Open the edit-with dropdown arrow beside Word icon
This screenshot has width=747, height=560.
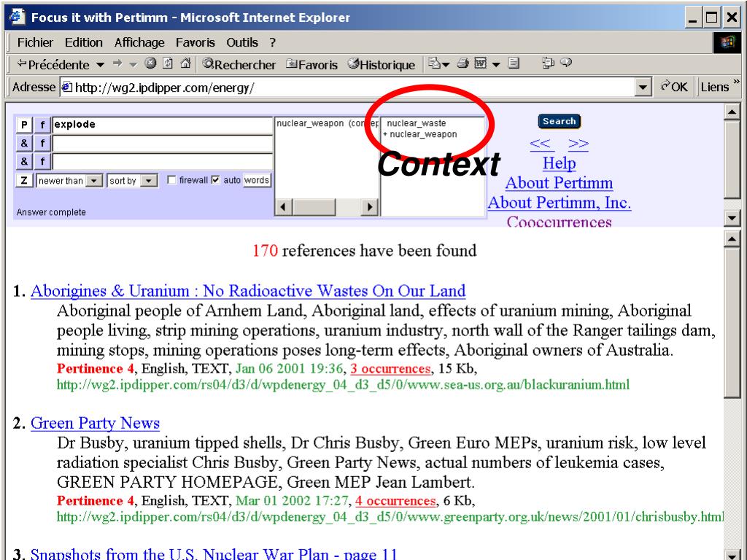[x=496, y=64]
